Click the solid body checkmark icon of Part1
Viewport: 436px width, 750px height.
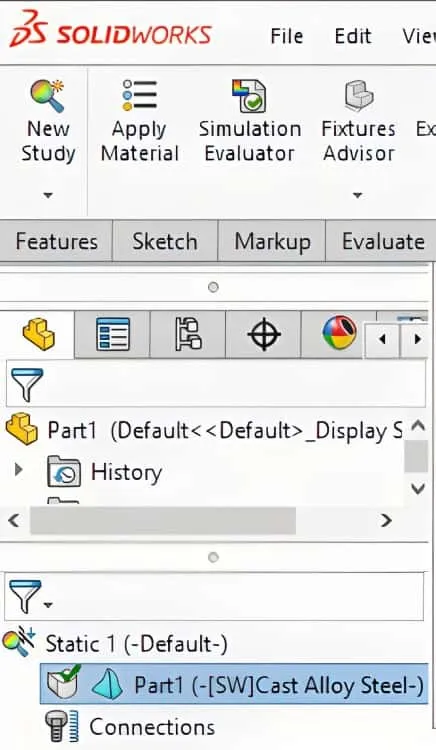pyautogui.click(x=64, y=683)
